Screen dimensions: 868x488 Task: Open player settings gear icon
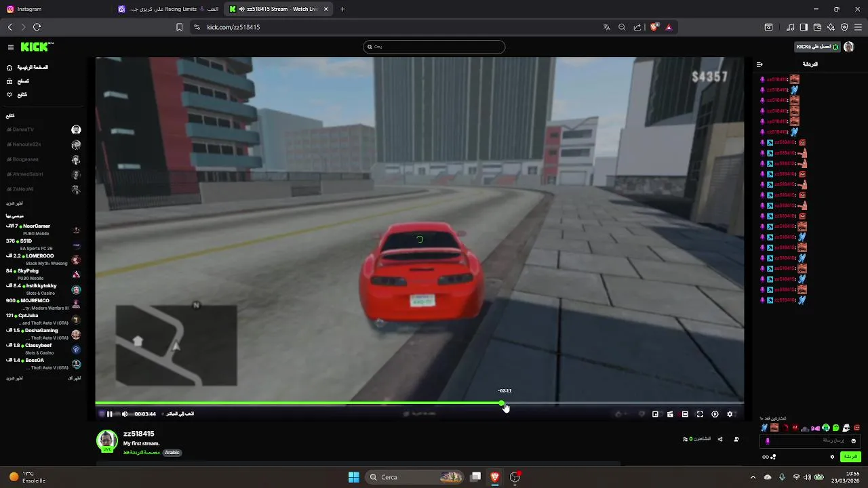click(x=730, y=414)
